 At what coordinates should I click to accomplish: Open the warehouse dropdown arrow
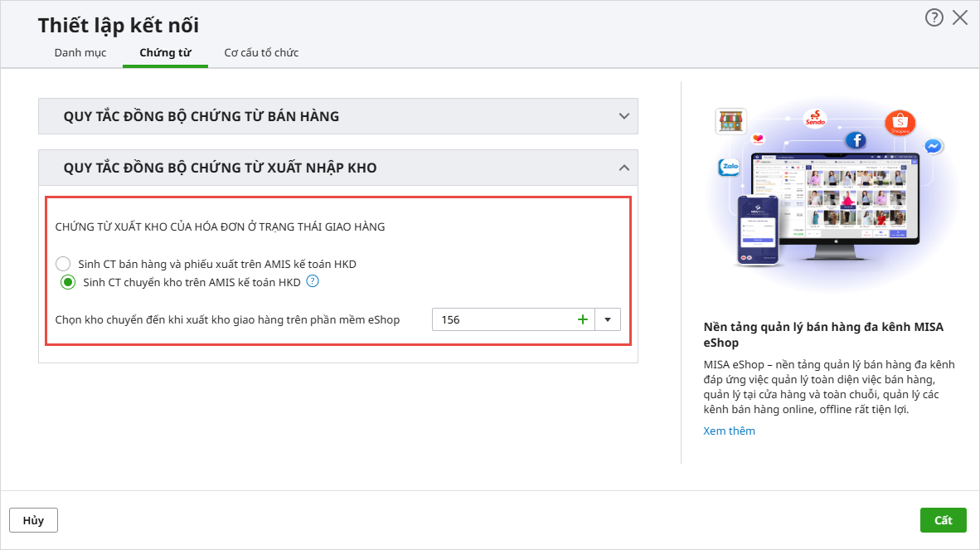point(607,319)
